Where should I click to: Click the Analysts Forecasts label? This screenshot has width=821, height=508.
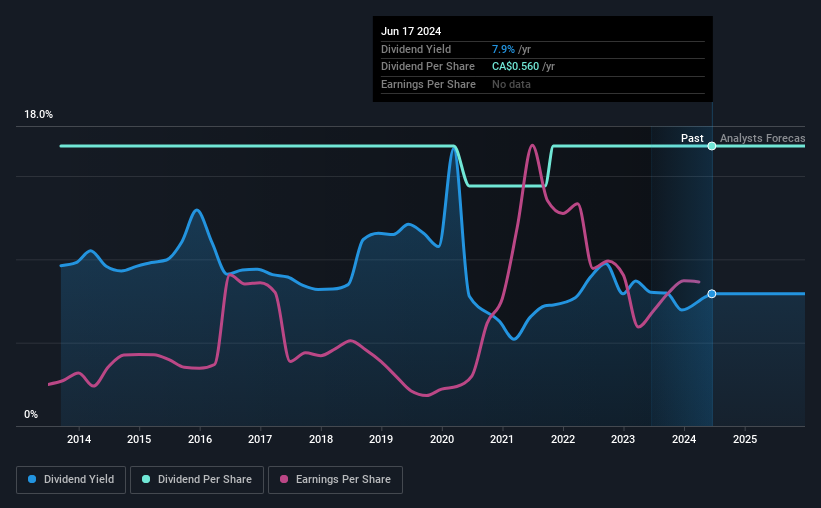762,138
